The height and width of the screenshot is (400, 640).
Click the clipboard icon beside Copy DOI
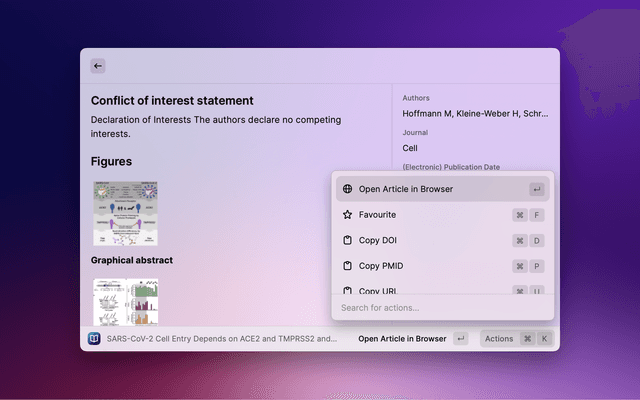click(347, 241)
